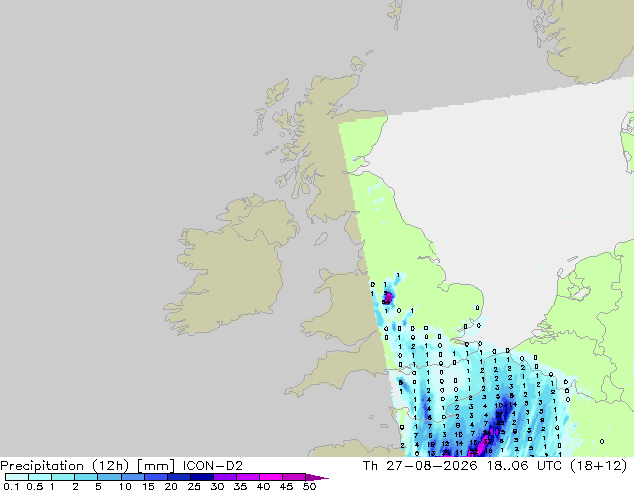Click the 25–30 mm navy legend swatch
Screen dimensions: 634x490
coord(201,477)
